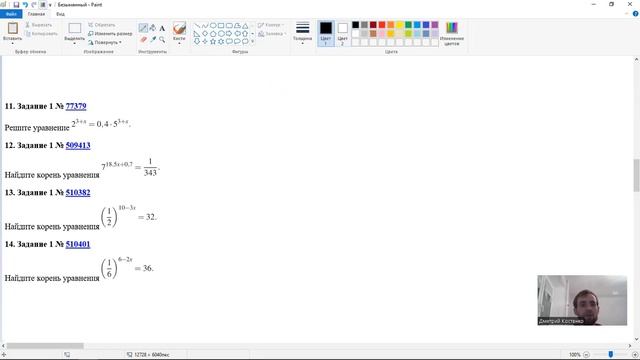Choose the Pentagon shape
The height and width of the screenshot is (360, 640).
(213, 33)
